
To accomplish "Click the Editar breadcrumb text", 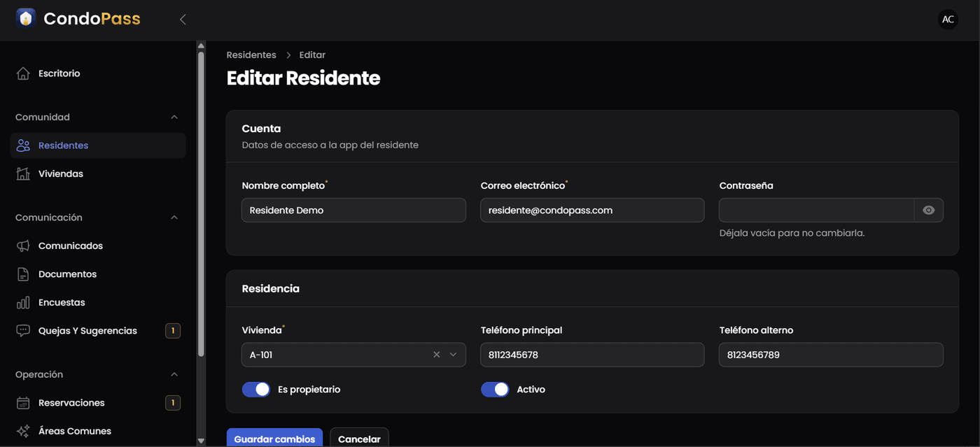I will tap(312, 55).
